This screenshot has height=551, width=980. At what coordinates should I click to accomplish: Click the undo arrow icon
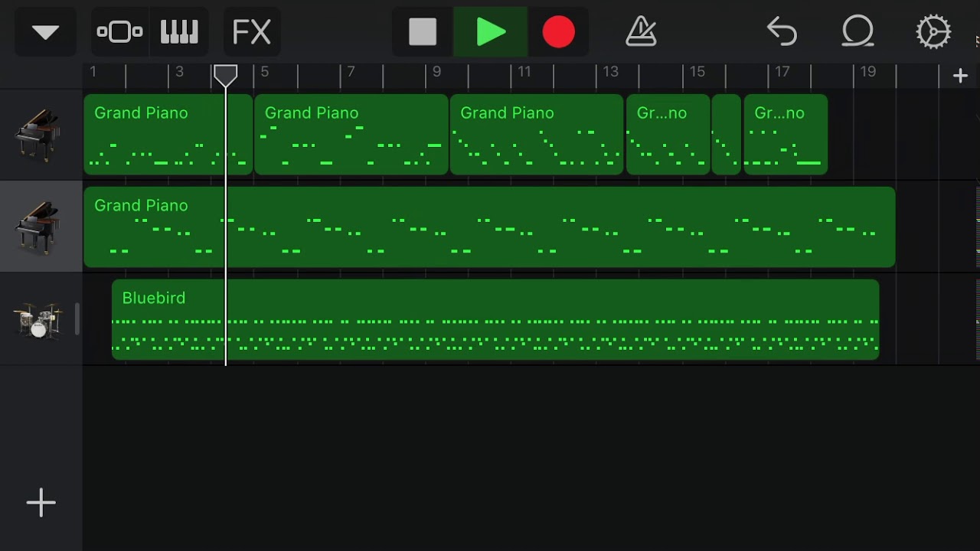782,31
